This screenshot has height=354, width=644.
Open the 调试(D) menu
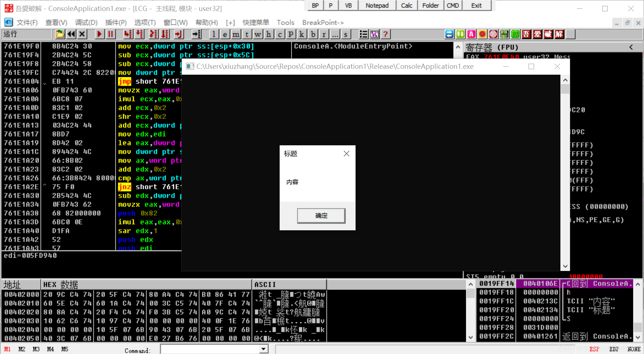click(x=86, y=23)
